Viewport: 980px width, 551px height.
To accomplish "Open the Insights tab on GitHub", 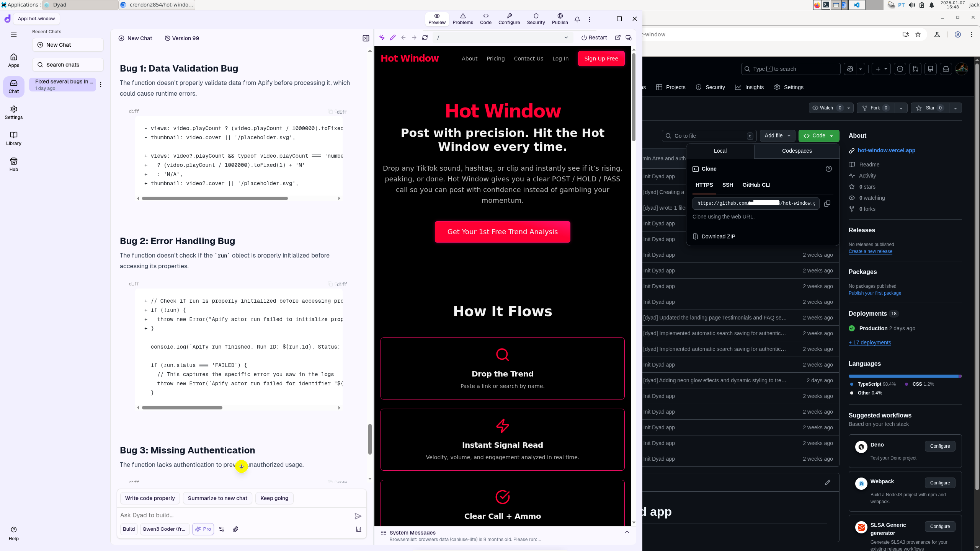I will (749, 87).
